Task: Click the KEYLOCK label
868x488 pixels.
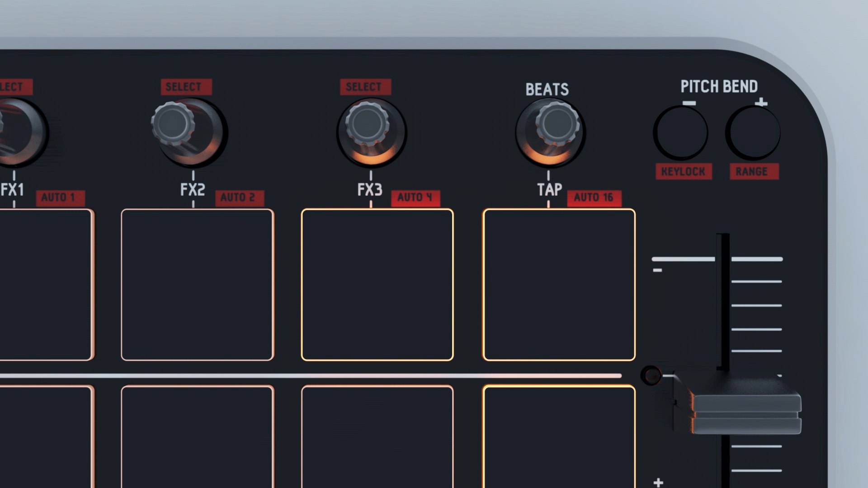Action: coord(684,172)
